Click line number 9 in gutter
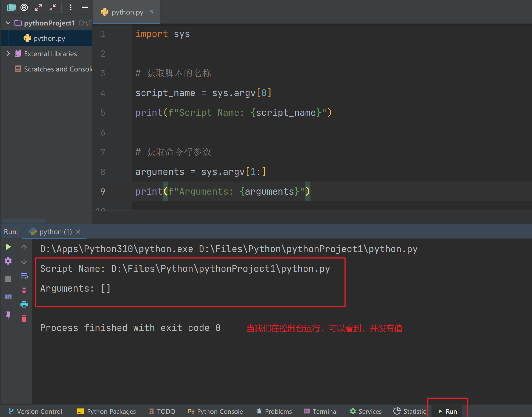 pyautogui.click(x=103, y=191)
